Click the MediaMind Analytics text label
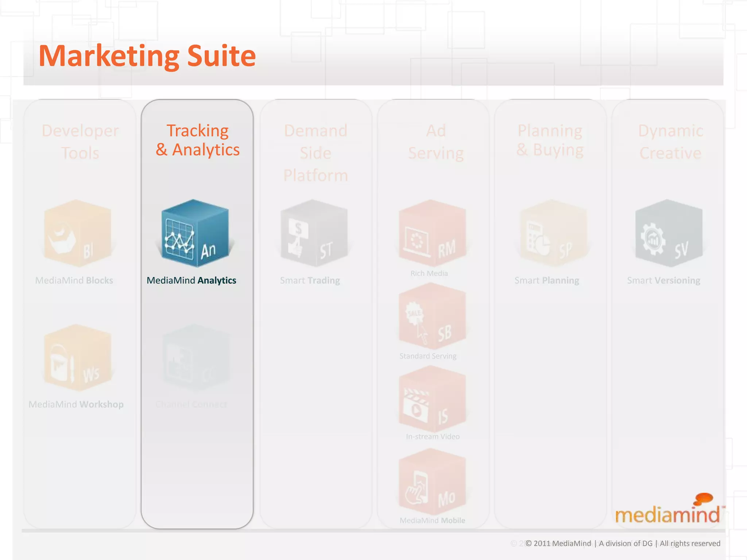Screen dimensions: 747x560 (x=191, y=280)
